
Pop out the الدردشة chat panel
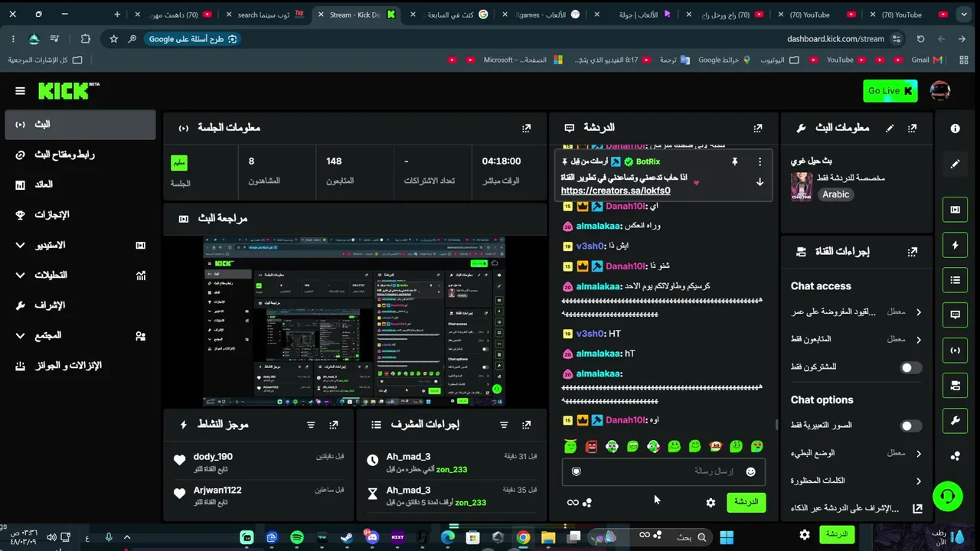[x=757, y=128]
